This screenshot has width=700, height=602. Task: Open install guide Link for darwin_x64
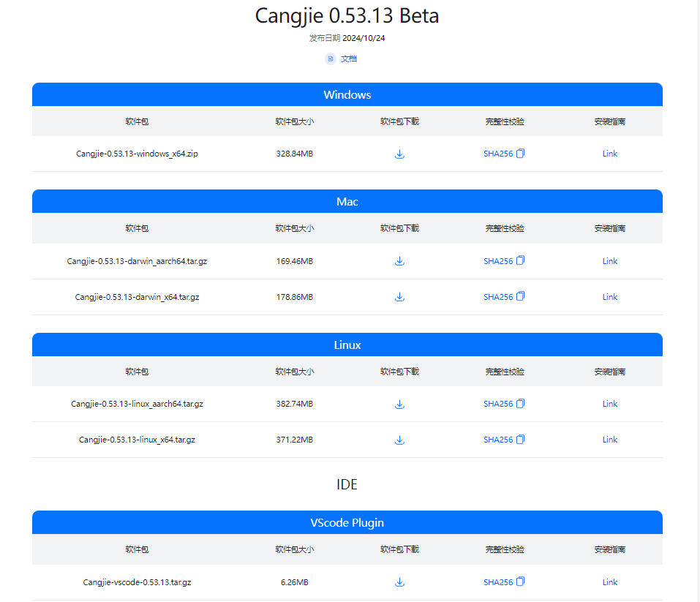coord(610,297)
